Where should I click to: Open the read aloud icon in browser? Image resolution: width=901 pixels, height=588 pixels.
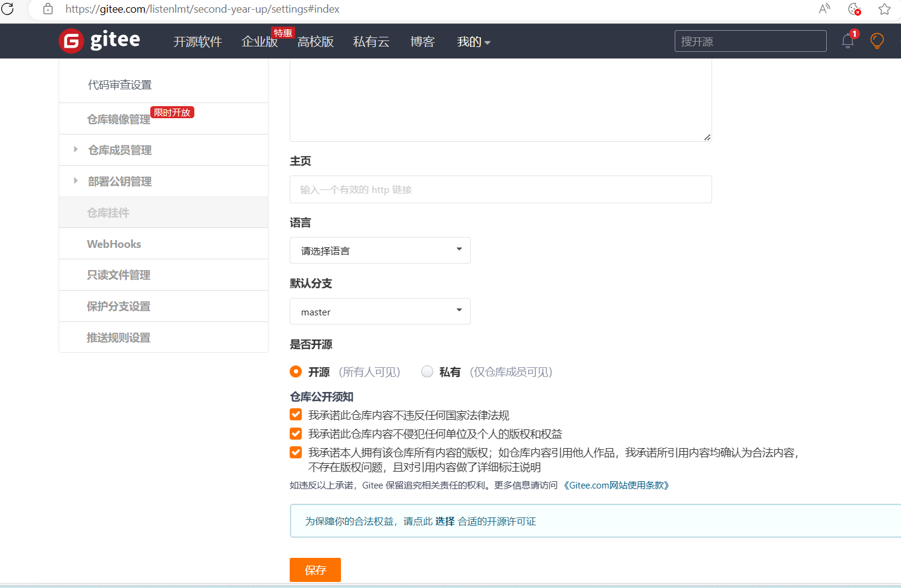pyautogui.click(x=824, y=9)
